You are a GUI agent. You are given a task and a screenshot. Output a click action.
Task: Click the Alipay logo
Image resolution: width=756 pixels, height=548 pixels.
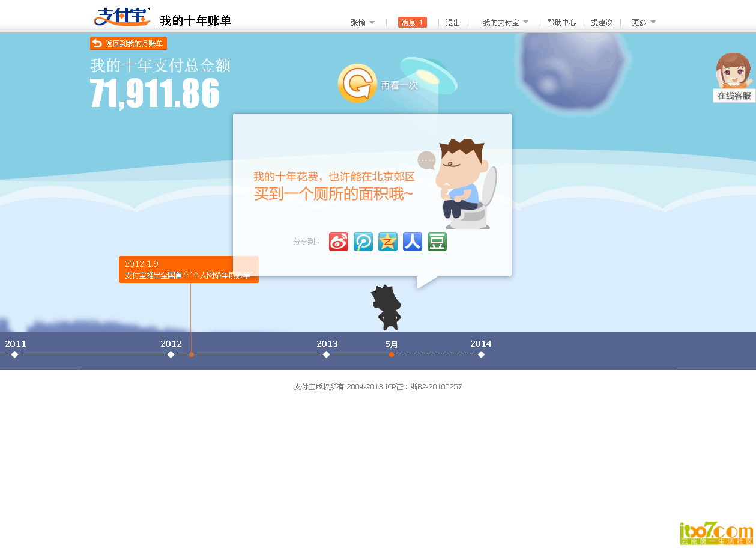[x=122, y=17]
